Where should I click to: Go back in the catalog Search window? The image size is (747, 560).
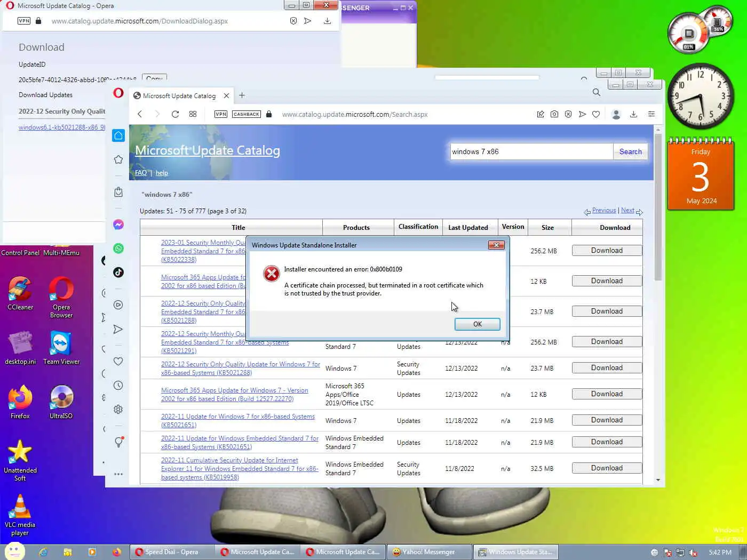(x=140, y=114)
